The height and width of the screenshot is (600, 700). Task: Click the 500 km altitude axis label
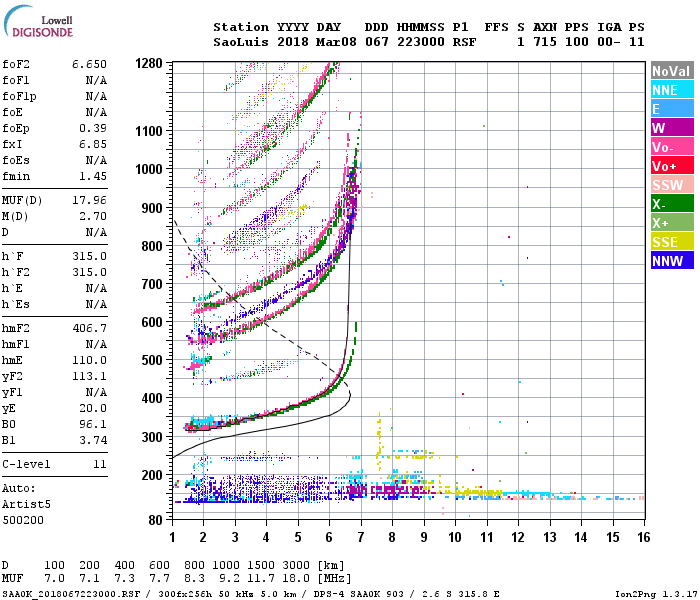click(152, 360)
